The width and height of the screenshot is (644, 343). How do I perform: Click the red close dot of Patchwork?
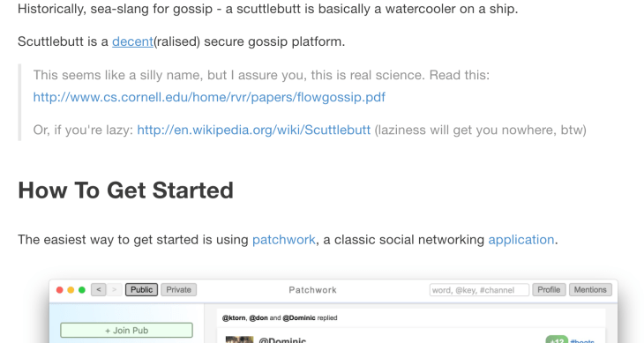60,290
